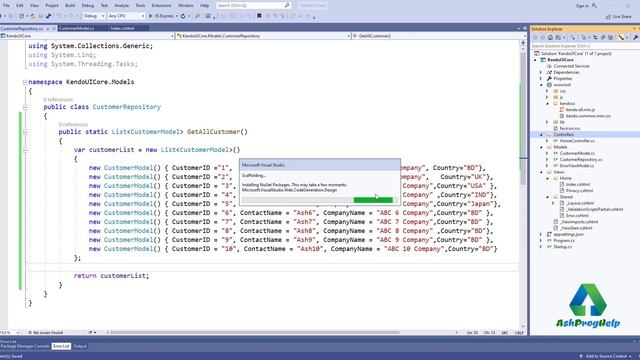Click the Save All toolbar icon
The width and height of the screenshot is (640, 360).
(49, 16)
